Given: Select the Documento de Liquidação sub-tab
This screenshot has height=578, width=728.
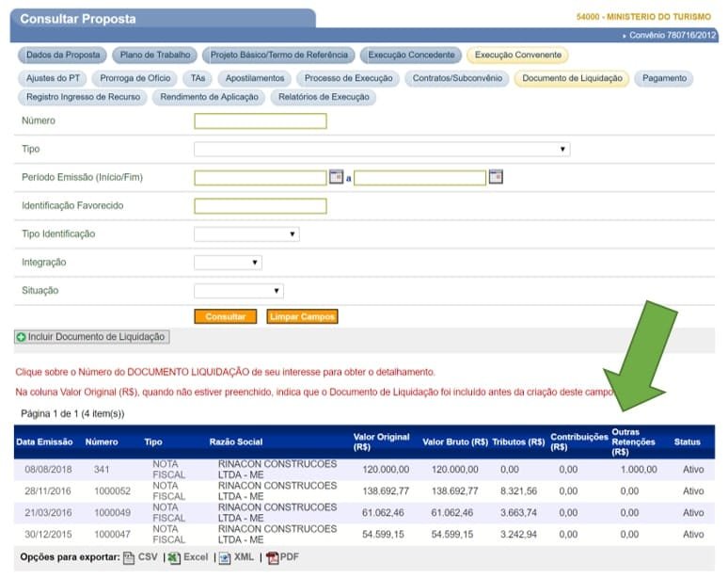Looking at the screenshot, I should coord(572,78).
